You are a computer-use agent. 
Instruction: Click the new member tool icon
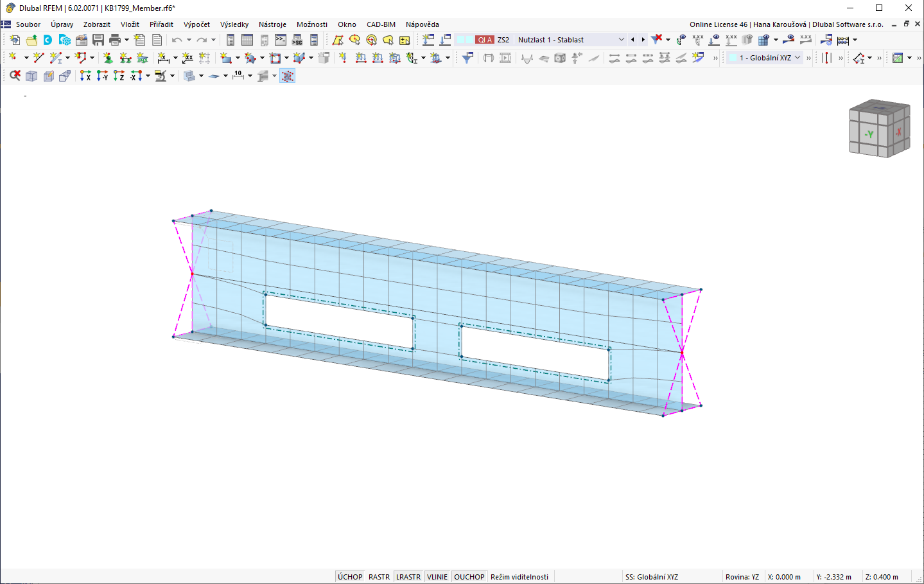point(56,58)
